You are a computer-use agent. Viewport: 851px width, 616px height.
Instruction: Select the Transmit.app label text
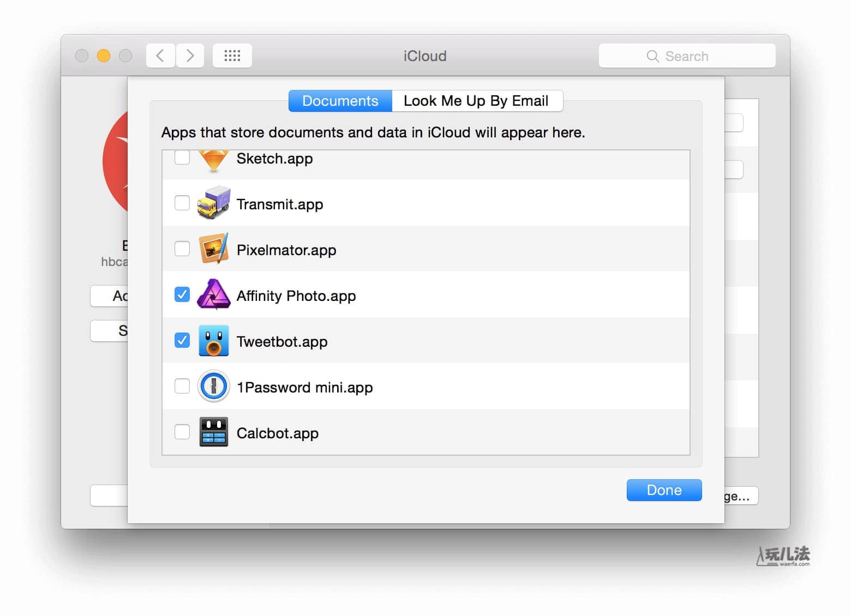[280, 204]
